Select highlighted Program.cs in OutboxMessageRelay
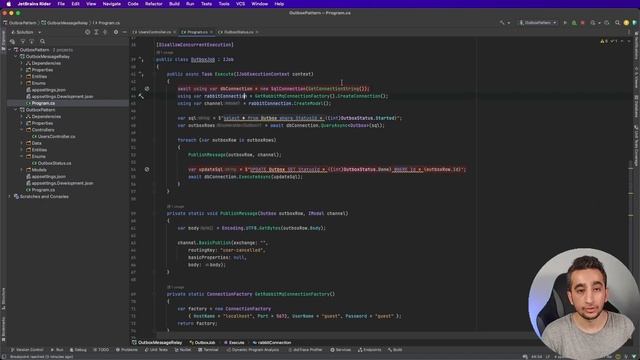The image size is (640, 360). (43, 103)
